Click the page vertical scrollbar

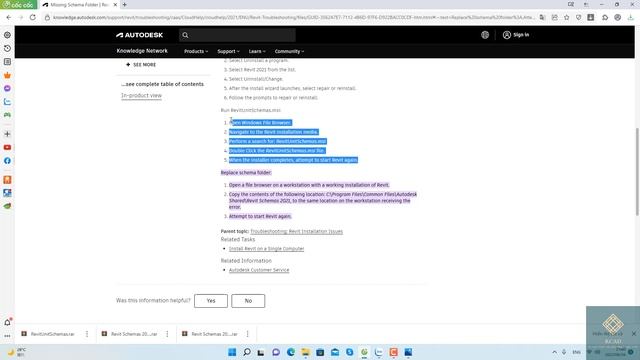(637, 171)
